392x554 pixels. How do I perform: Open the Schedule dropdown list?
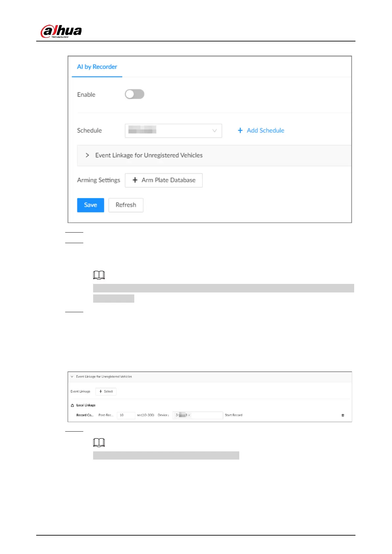[x=173, y=131]
